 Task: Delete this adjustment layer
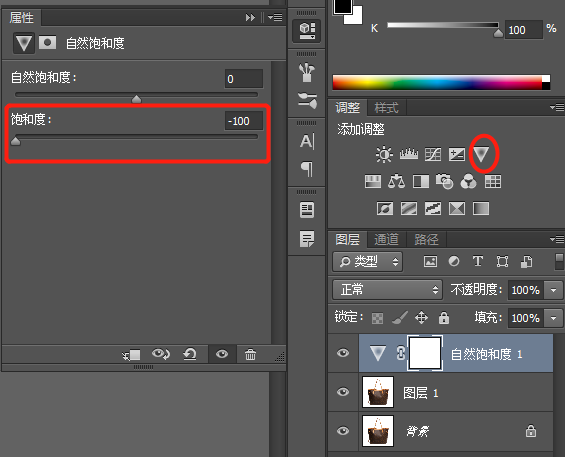pos(250,354)
